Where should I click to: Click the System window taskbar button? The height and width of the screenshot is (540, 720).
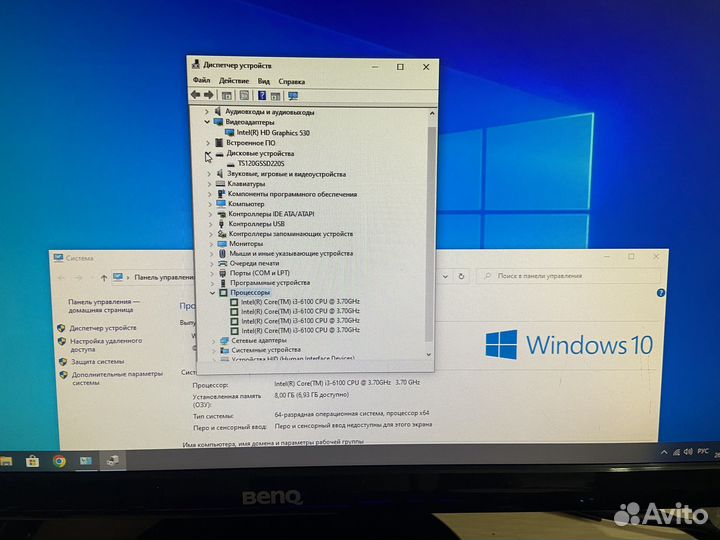(86, 461)
